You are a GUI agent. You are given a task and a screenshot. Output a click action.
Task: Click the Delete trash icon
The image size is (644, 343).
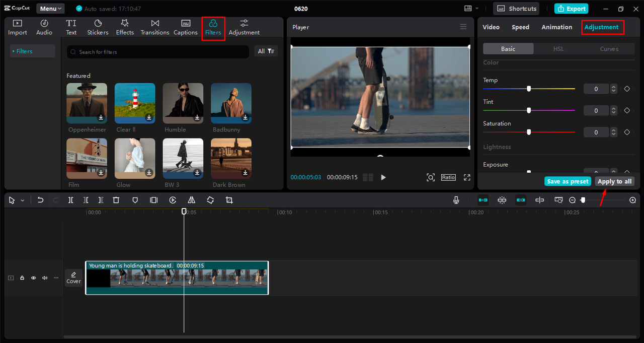[x=116, y=200]
